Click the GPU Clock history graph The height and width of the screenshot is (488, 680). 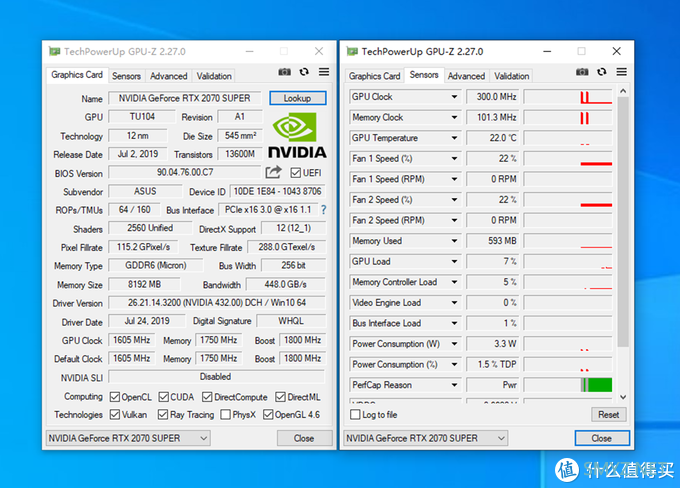(x=568, y=97)
